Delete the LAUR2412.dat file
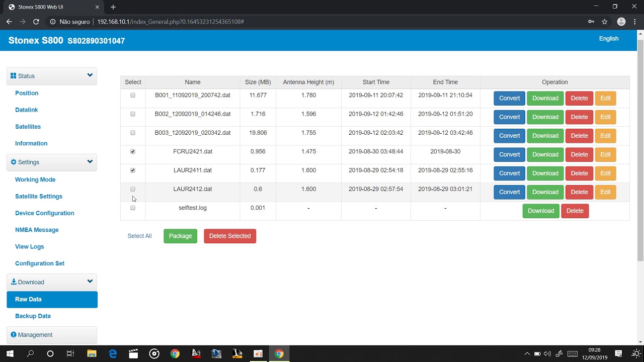This screenshot has width=644, height=362. tap(579, 192)
